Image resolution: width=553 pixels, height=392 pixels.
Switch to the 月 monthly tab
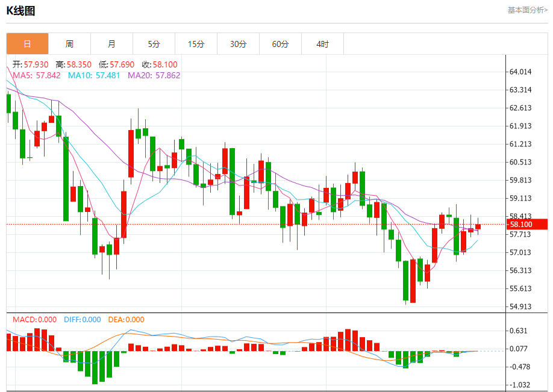[x=111, y=44]
